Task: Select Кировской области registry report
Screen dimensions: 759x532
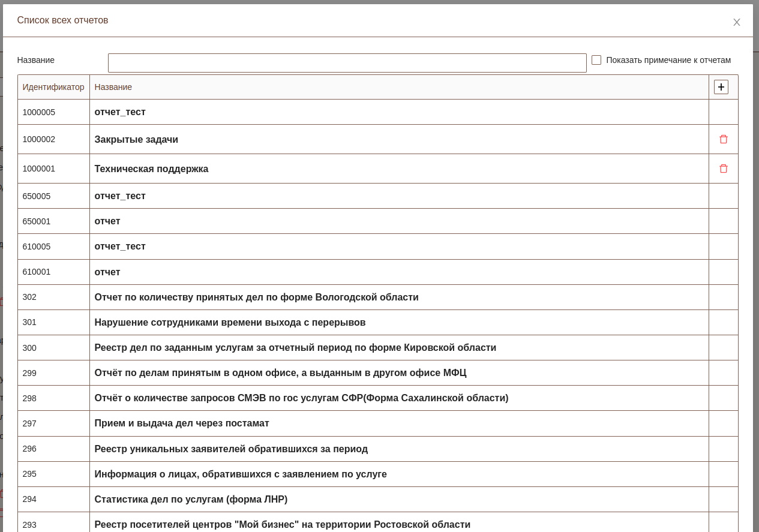Action: point(295,348)
